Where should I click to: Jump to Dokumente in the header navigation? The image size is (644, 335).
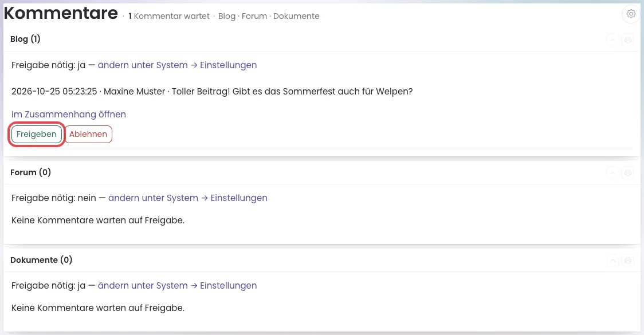coord(296,16)
